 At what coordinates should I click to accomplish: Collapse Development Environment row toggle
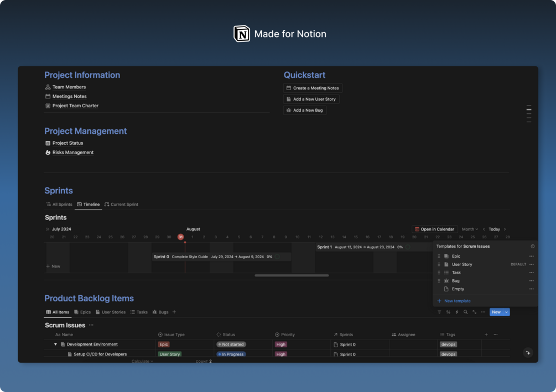[x=55, y=344]
